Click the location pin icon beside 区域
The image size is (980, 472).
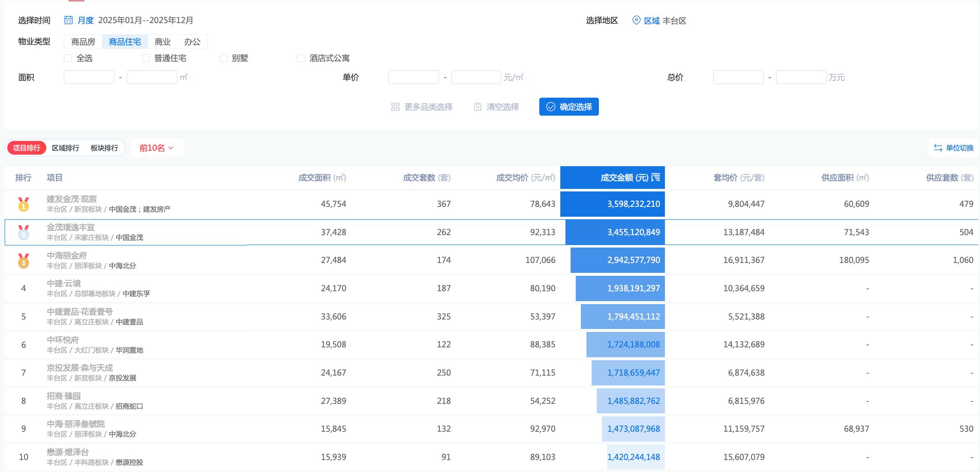point(636,20)
